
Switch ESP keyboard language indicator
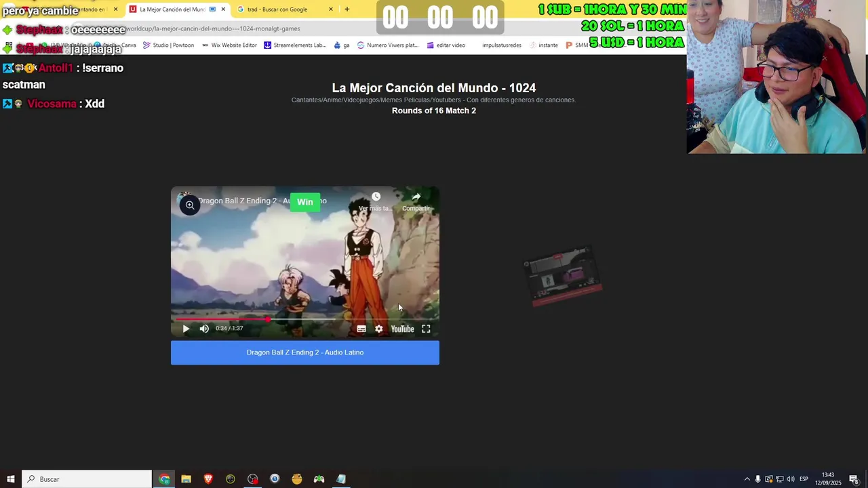(x=804, y=479)
